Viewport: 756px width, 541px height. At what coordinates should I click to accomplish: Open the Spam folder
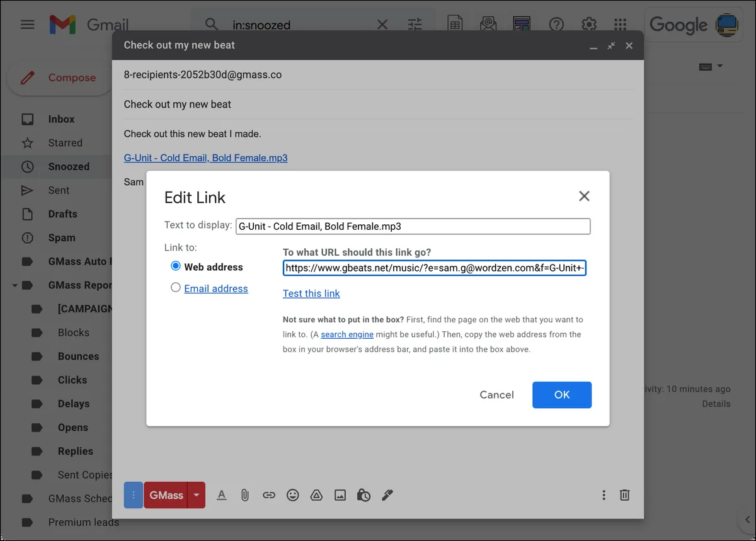pyautogui.click(x=61, y=237)
